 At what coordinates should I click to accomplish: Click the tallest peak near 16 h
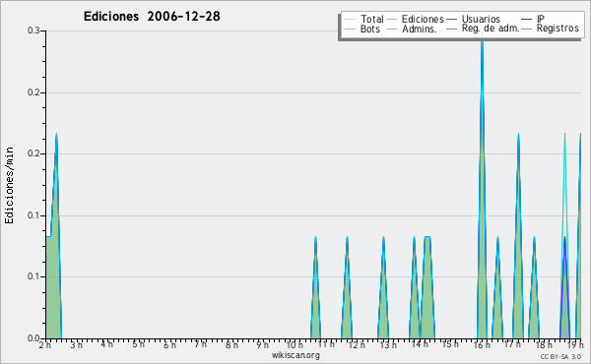(x=482, y=188)
